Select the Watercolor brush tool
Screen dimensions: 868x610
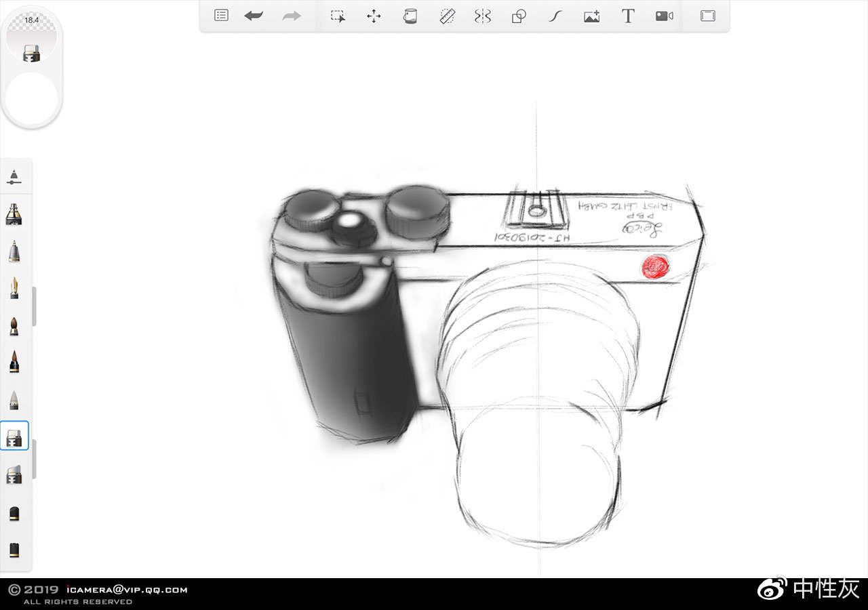pyautogui.click(x=15, y=325)
